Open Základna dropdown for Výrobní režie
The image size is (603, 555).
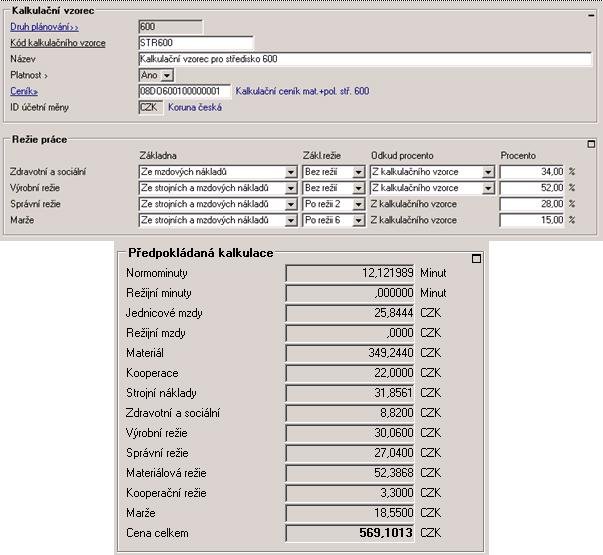291,188
